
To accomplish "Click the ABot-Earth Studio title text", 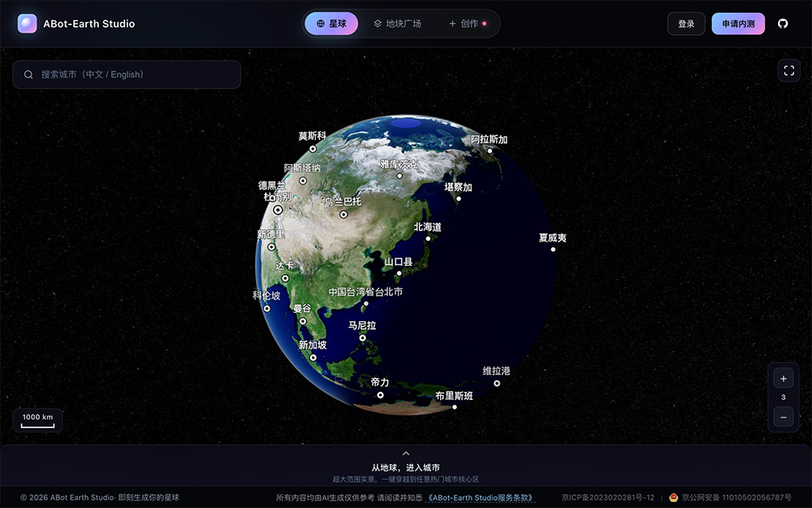I will (89, 24).
